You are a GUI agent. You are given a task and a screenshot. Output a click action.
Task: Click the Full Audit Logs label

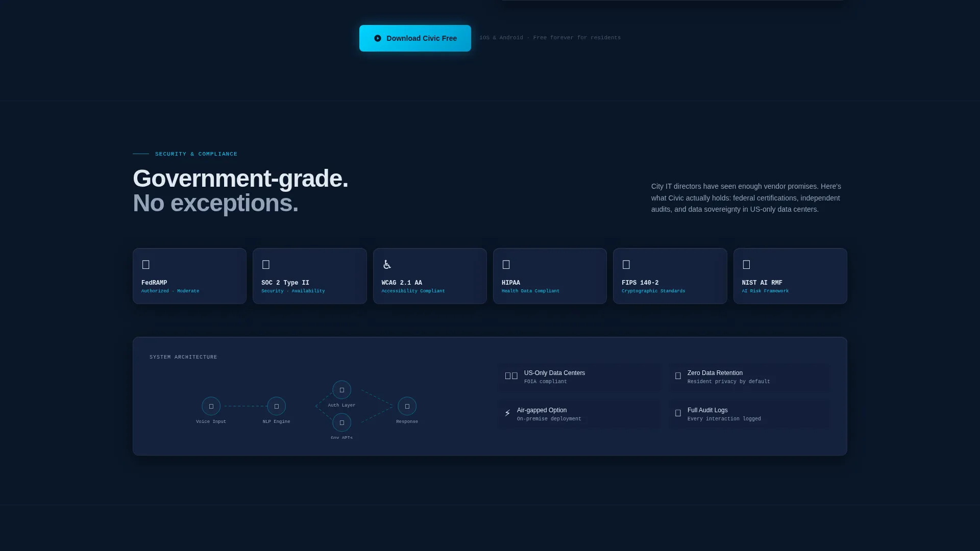point(707,410)
